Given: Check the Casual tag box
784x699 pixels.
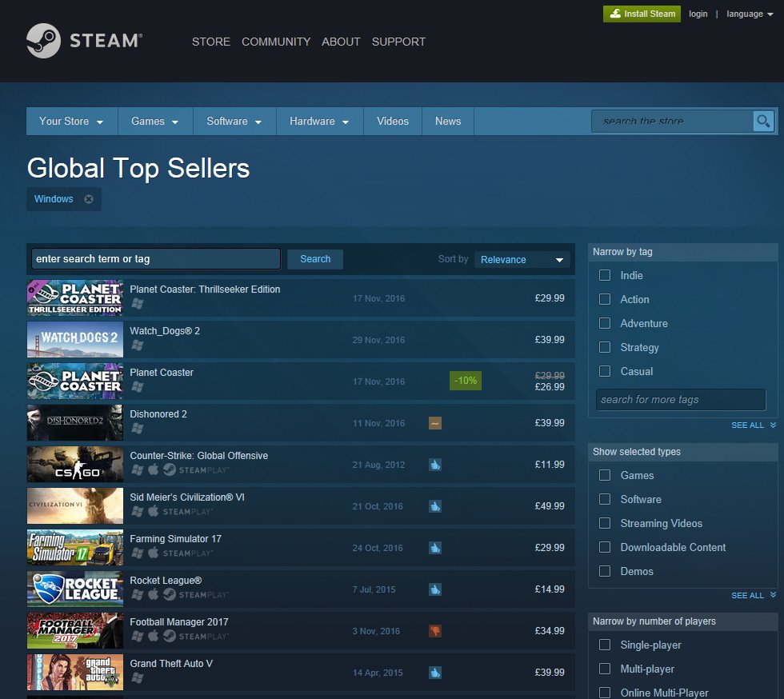Looking at the screenshot, I should [x=605, y=371].
